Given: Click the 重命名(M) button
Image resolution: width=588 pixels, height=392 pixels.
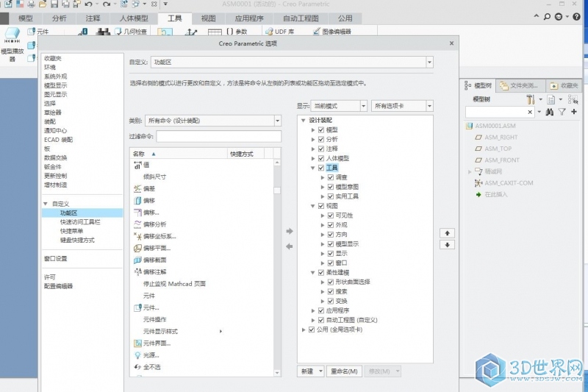Looking at the screenshot, I should point(344,371).
